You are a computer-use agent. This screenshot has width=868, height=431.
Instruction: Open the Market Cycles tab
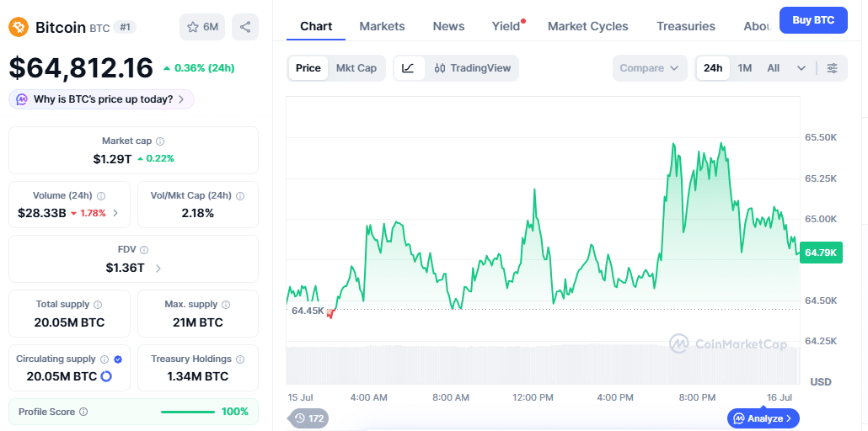588,26
